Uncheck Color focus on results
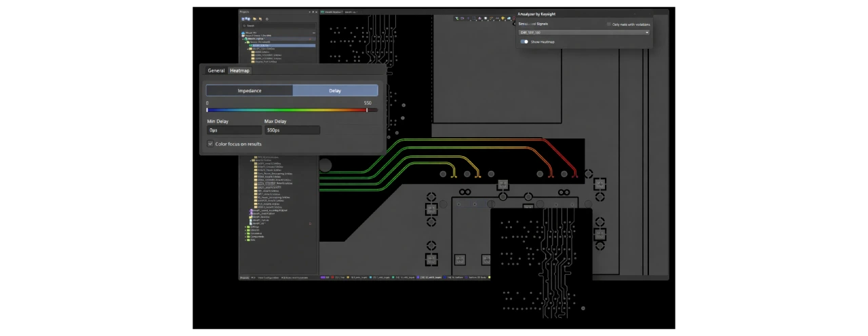 (x=210, y=144)
